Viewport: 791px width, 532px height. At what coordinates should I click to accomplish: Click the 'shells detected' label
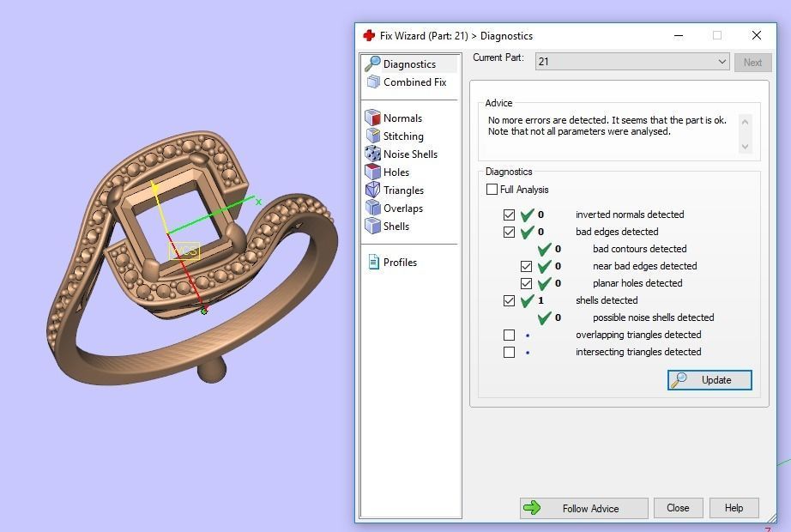click(607, 300)
